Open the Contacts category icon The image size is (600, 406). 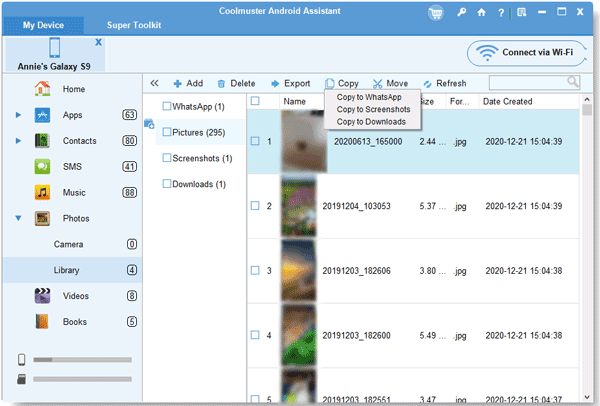point(42,141)
